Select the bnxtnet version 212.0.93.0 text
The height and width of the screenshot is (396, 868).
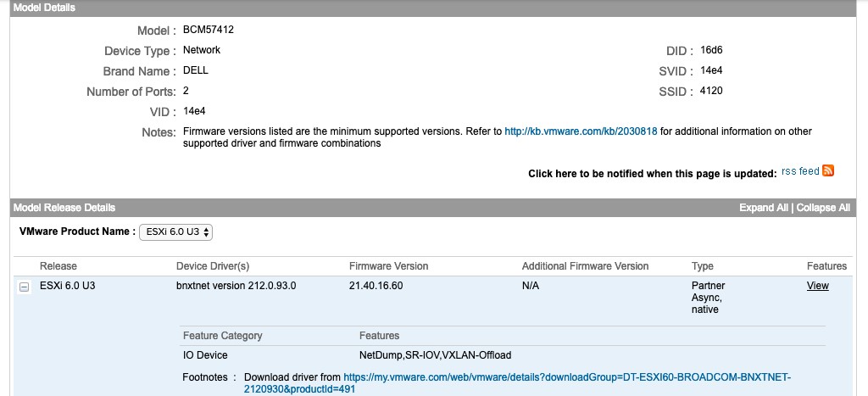[236, 286]
